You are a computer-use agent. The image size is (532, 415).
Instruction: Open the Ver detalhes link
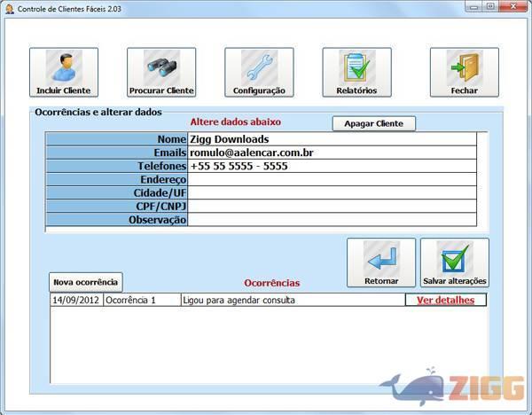coord(445,300)
